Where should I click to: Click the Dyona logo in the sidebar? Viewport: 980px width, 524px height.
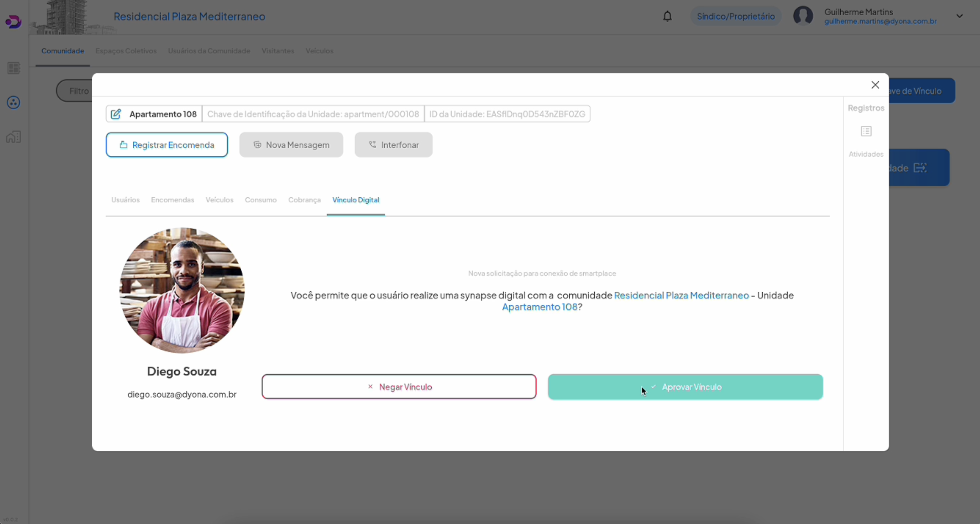13,22
